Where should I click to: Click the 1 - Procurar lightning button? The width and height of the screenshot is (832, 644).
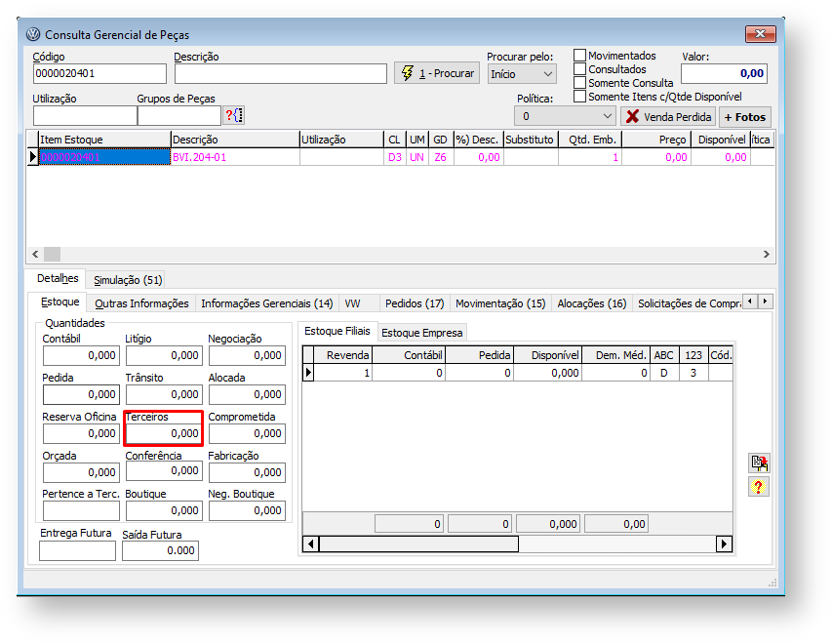(x=437, y=73)
